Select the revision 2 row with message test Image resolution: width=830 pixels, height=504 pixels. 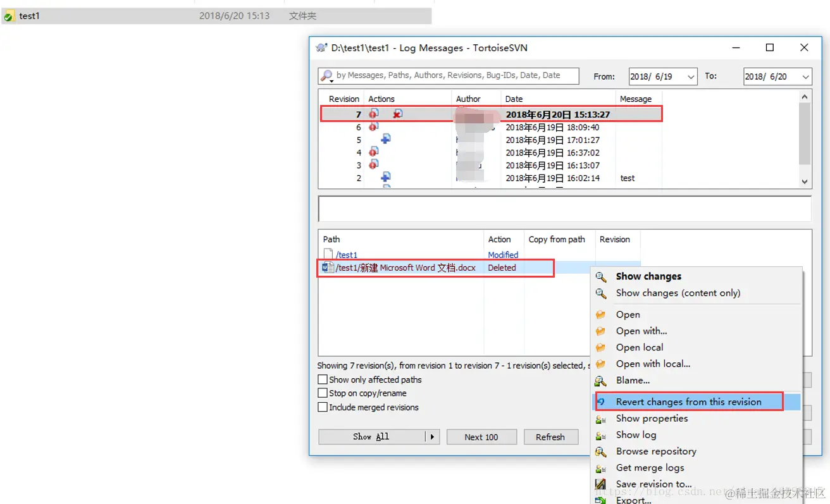pos(491,178)
